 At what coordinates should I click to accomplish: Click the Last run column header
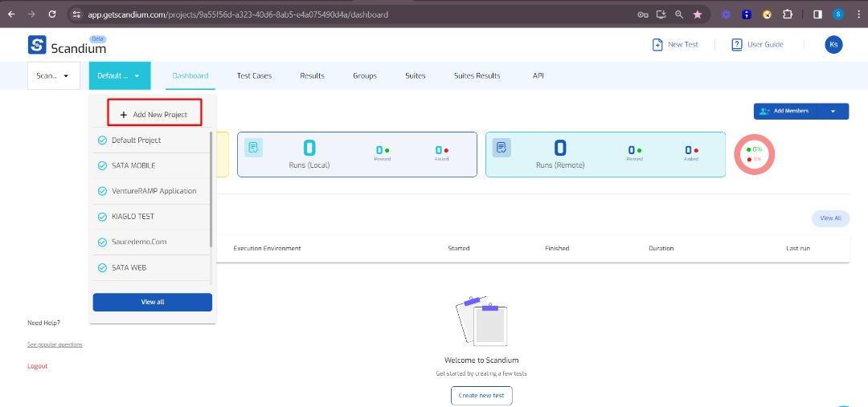(x=798, y=249)
